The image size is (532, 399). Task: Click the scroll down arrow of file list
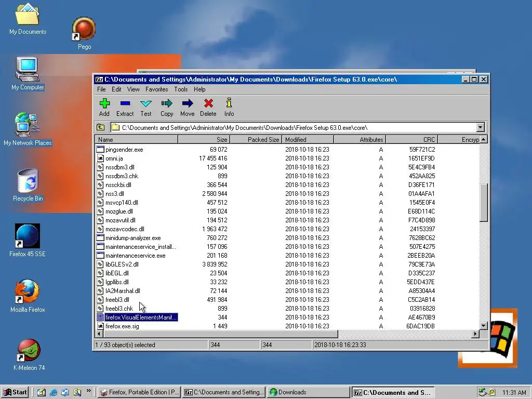coord(484,325)
